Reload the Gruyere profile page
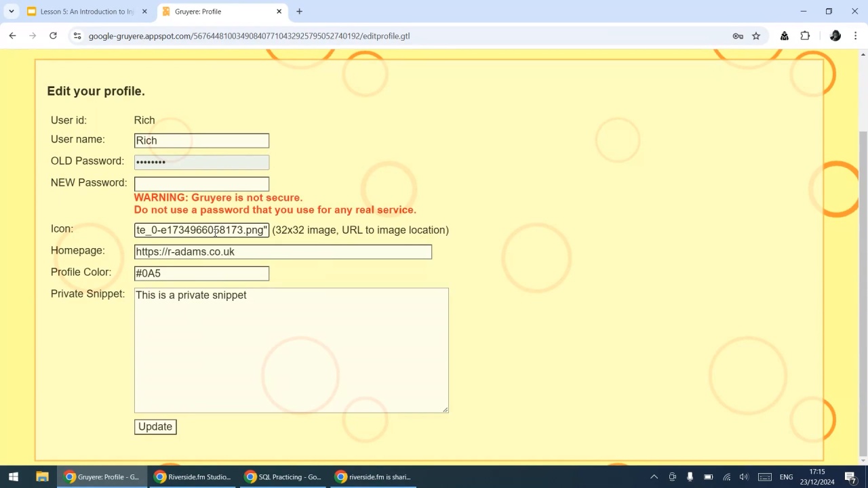The image size is (868, 488). tap(53, 36)
